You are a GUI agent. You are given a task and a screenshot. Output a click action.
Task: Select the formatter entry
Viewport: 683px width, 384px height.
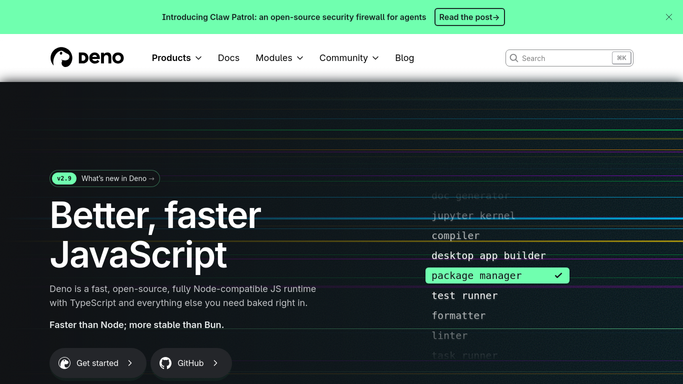pyautogui.click(x=458, y=316)
